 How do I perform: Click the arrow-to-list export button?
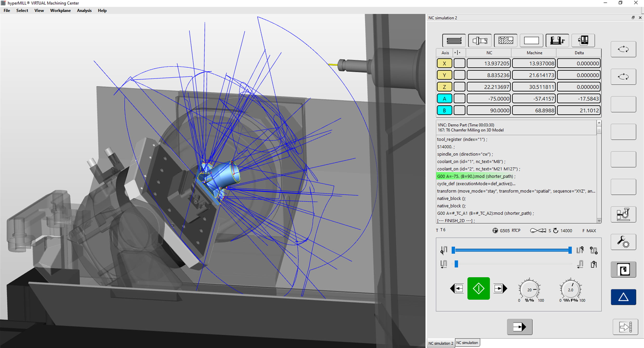click(x=625, y=327)
